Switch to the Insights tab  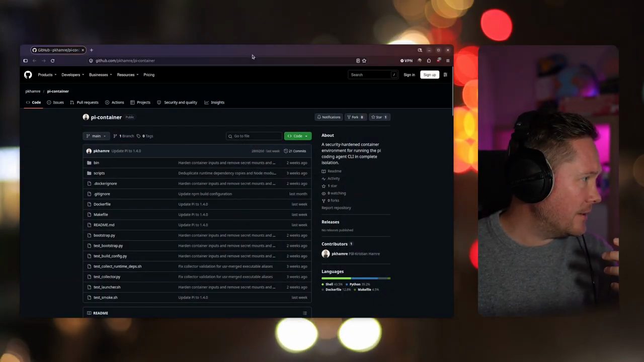click(214, 102)
